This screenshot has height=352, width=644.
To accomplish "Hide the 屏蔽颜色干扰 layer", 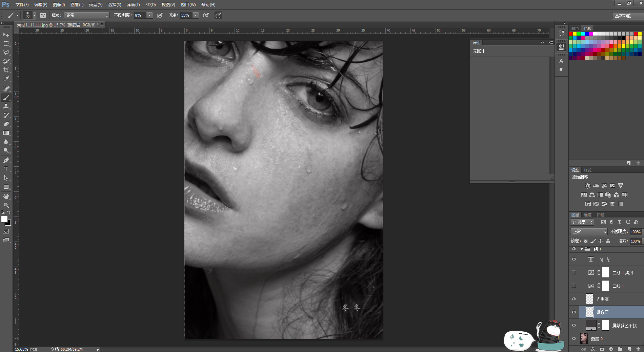I will pyautogui.click(x=574, y=325).
